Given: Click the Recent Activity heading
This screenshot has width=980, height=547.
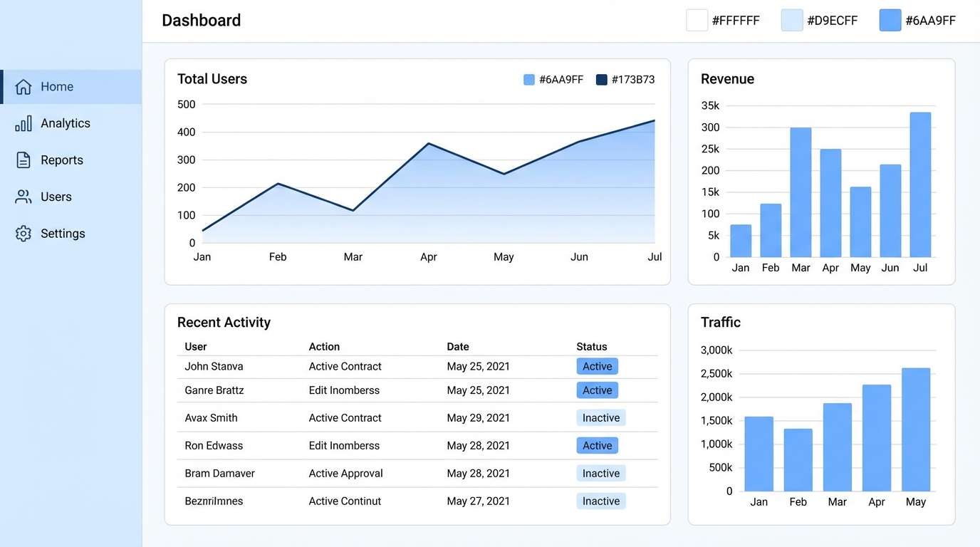Looking at the screenshot, I should 224,322.
